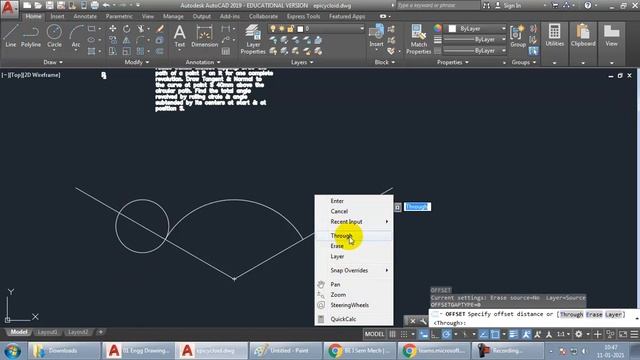Viewport: 640px width, 360px height.
Task: Click the Save icon in quick access toolbar
Action: (x=49, y=5)
